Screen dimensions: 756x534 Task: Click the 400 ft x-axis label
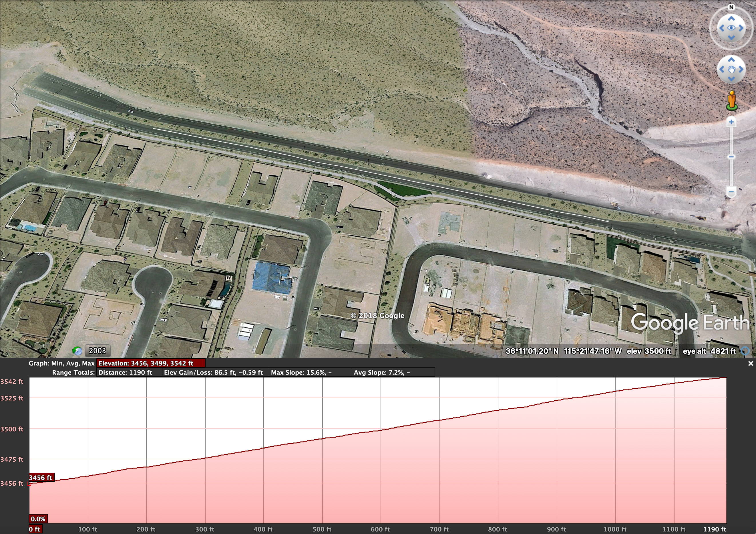pos(263,529)
